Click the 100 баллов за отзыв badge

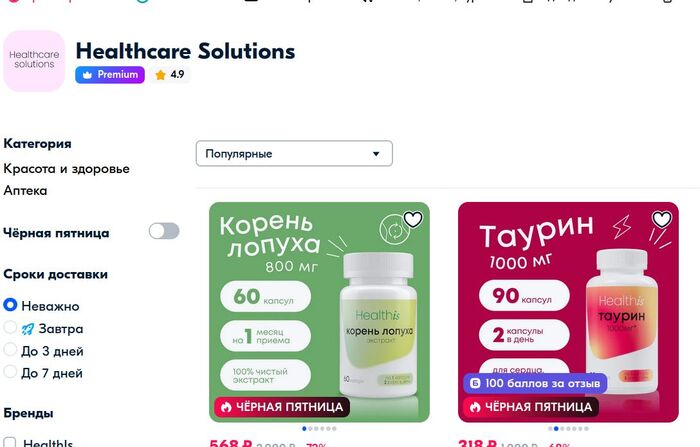(535, 384)
